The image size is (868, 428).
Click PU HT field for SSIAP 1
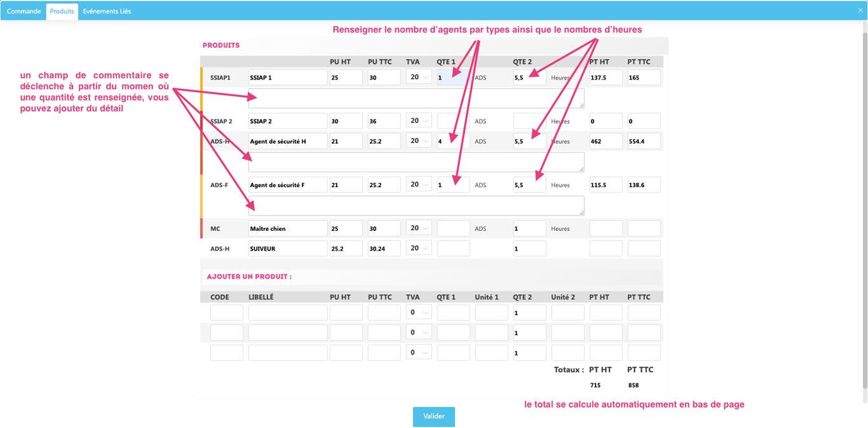coord(346,78)
